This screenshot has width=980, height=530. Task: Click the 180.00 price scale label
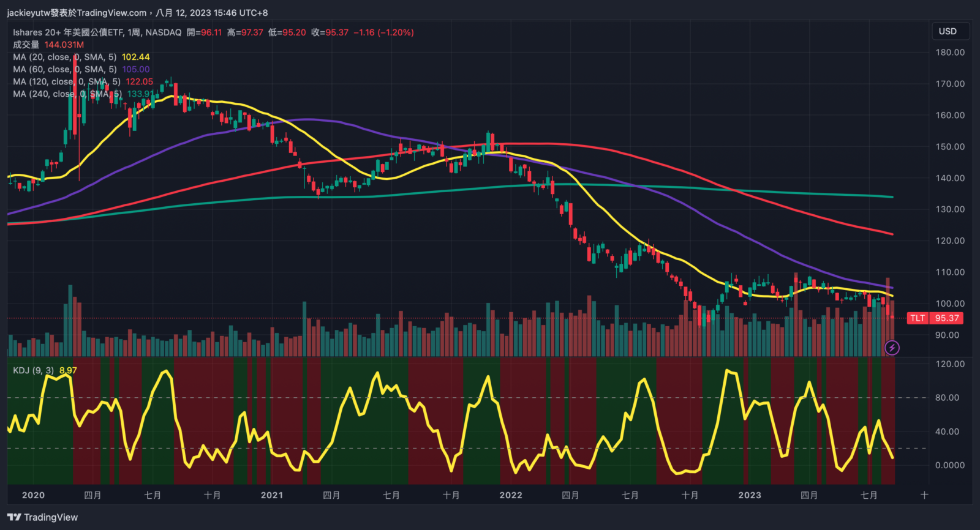[x=950, y=53]
